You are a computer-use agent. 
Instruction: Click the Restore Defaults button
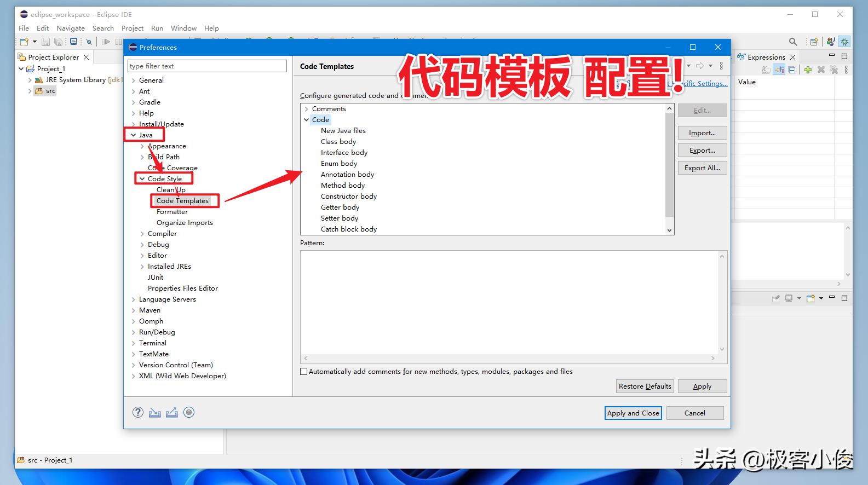[645, 386]
